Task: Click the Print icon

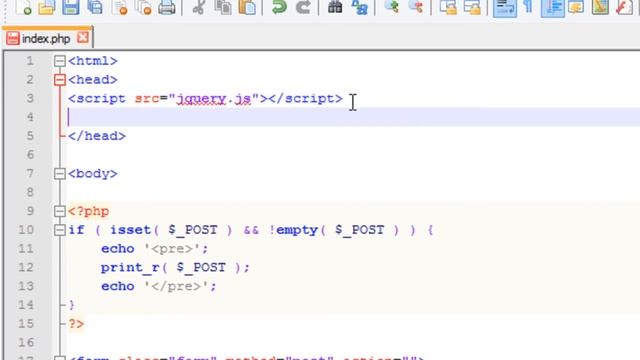Action: tap(167, 7)
